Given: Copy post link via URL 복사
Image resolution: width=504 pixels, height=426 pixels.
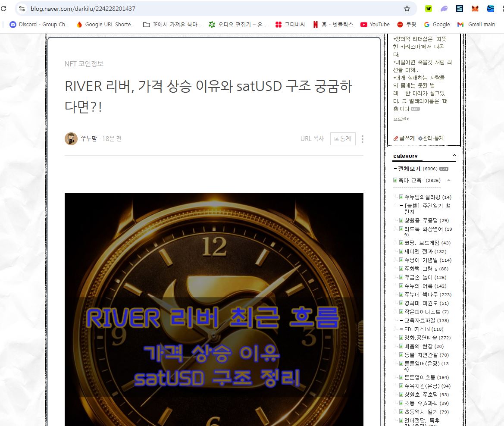Looking at the screenshot, I should pyautogui.click(x=312, y=138).
